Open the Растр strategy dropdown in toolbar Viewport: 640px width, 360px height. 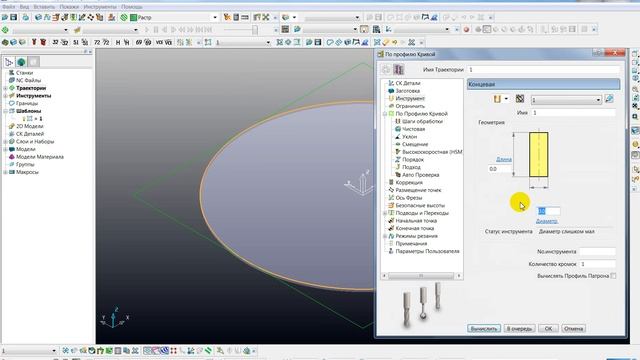[x=215, y=18]
